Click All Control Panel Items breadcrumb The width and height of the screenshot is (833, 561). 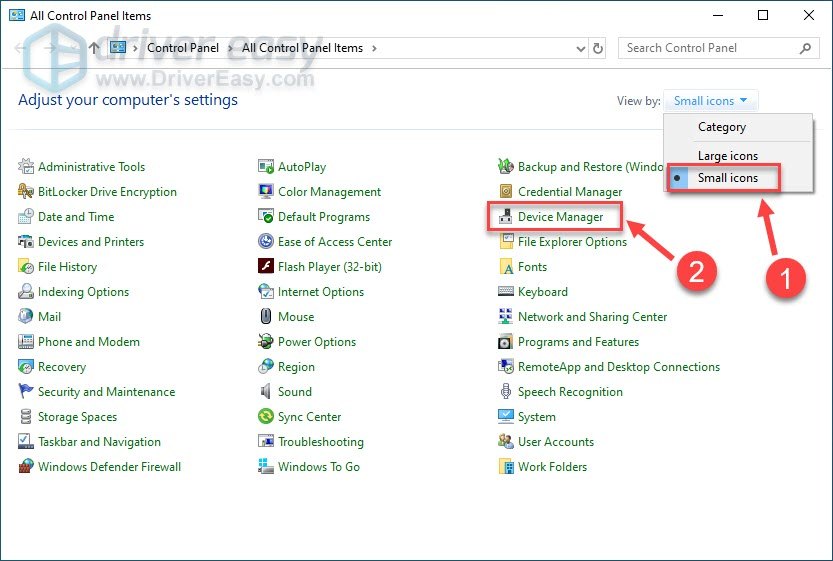point(302,48)
